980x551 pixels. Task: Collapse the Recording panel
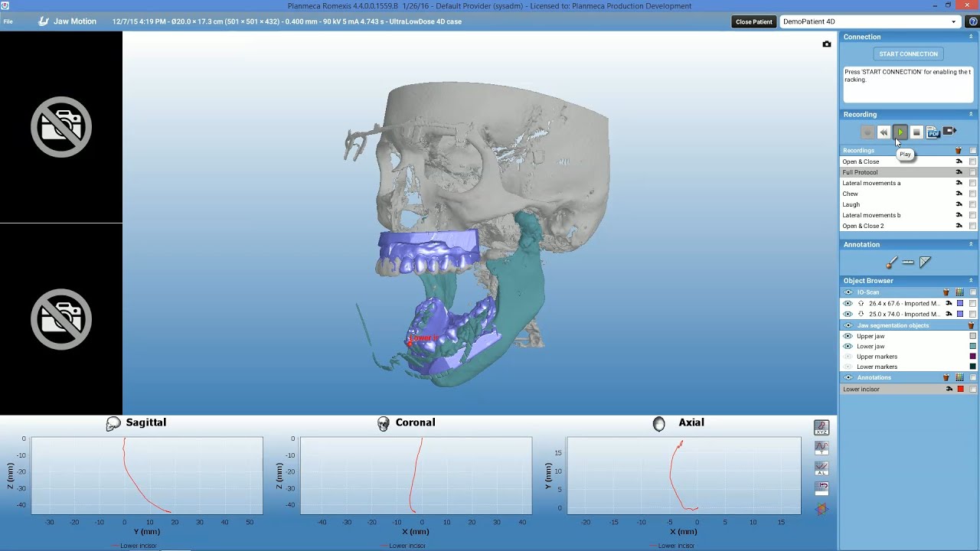coord(971,114)
